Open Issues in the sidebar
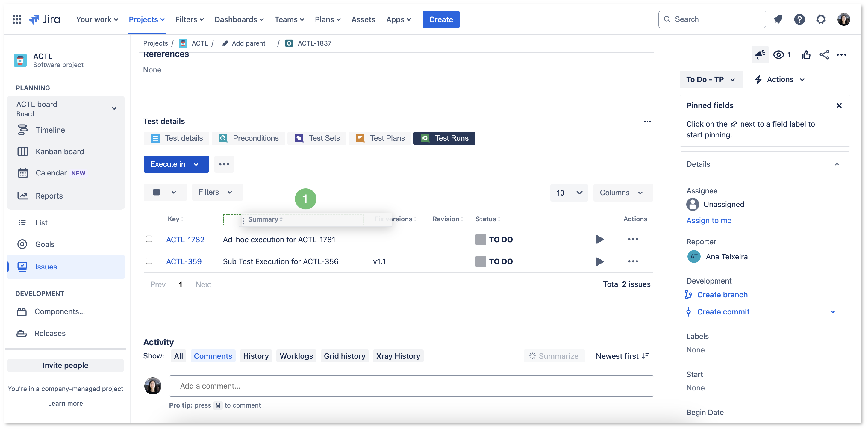868x430 pixels. coord(66,267)
